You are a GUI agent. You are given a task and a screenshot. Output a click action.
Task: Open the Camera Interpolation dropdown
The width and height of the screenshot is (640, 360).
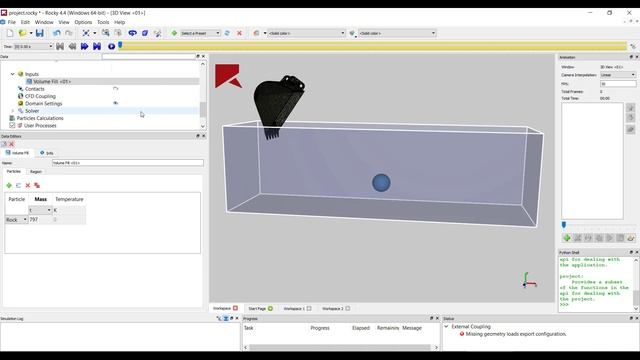tap(618, 75)
